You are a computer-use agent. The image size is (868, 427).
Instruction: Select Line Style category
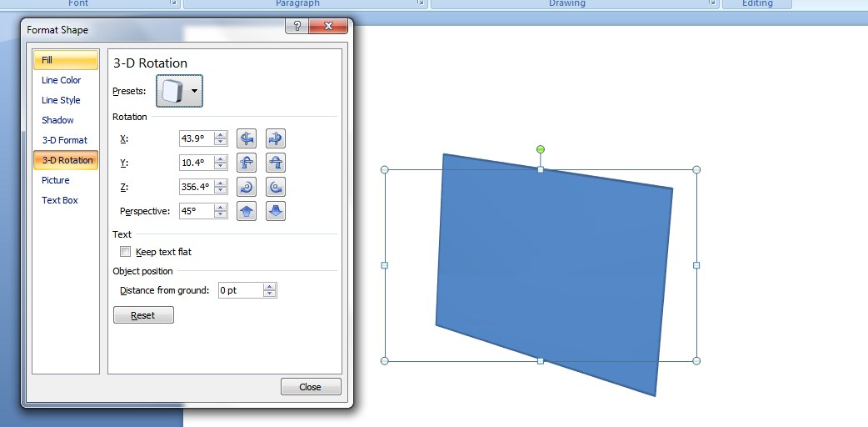(66, 100)
